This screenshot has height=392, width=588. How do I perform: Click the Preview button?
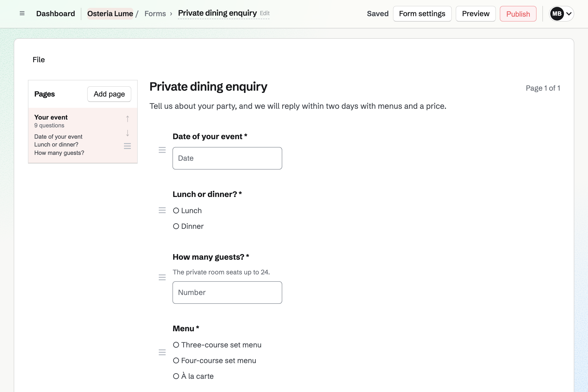476,14
